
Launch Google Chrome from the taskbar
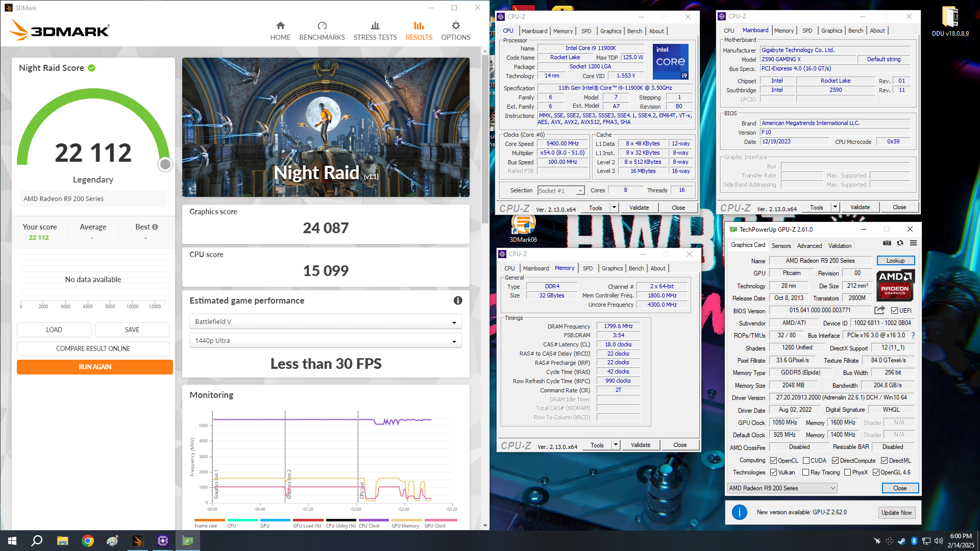click(88, 541)
